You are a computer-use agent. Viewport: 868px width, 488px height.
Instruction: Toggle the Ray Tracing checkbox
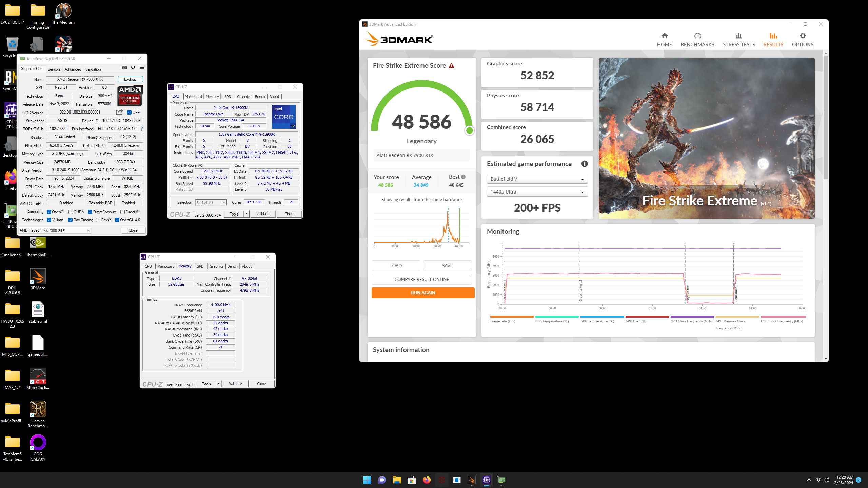click(70, 220)
